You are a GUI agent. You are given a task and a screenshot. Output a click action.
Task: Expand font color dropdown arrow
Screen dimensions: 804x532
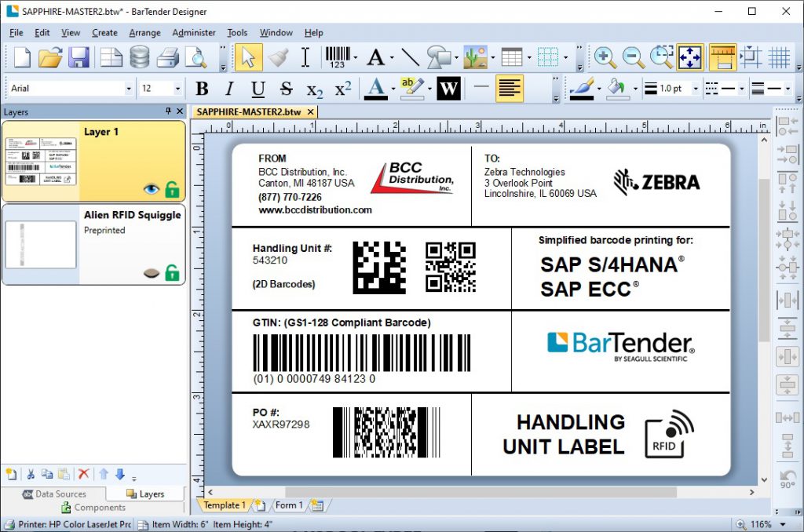(x=393, y=89)
